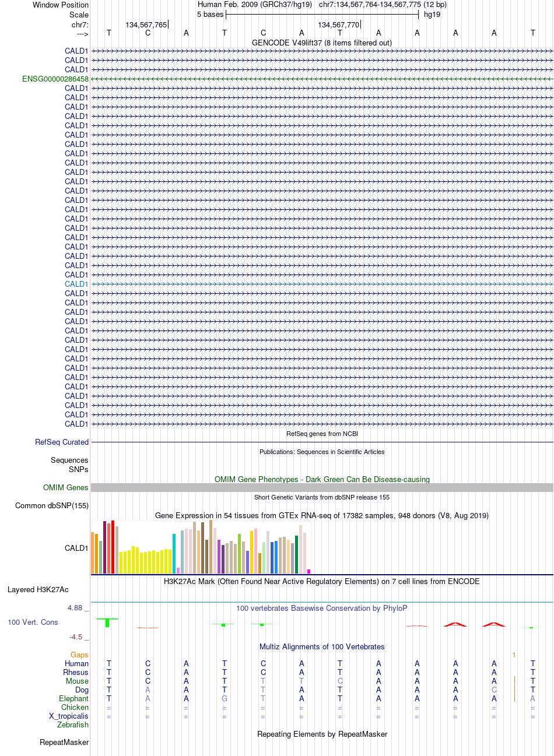Click the RepeatMasker track label
554x756 pixels.
[x=64, y=743]
